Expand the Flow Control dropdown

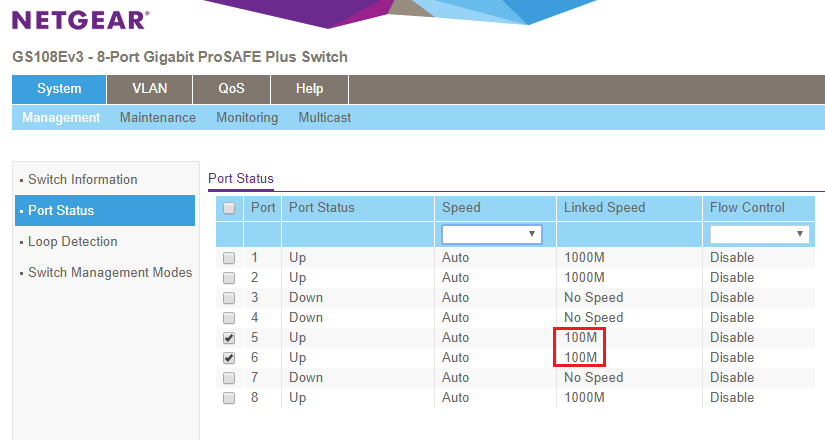click(x=759, y=234)
